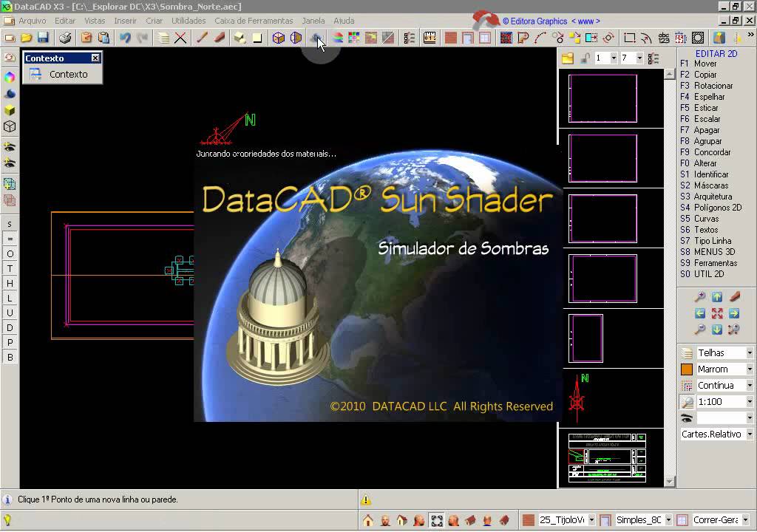Click the red X delete icon
The image size is (757, 532).
[180, 38]
